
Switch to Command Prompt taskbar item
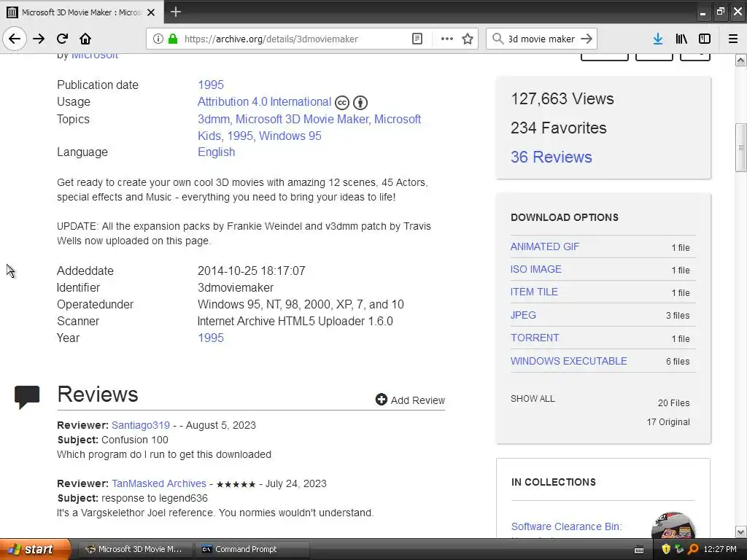pos(252,549)
